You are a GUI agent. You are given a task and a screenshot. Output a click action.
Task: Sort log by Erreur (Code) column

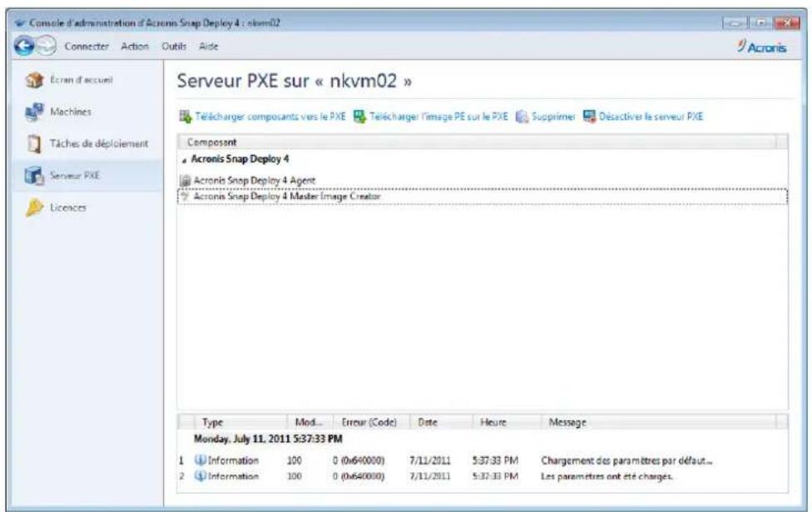369,422
